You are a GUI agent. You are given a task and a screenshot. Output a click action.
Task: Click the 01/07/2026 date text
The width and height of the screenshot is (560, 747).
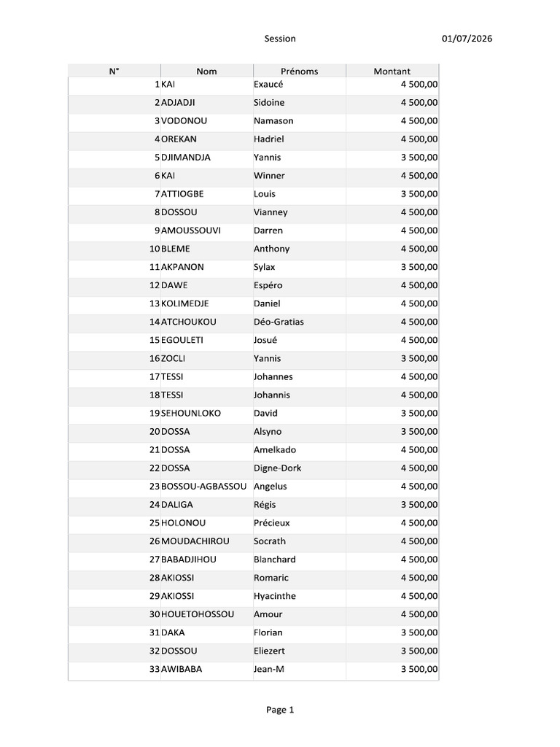click(467, 39)
